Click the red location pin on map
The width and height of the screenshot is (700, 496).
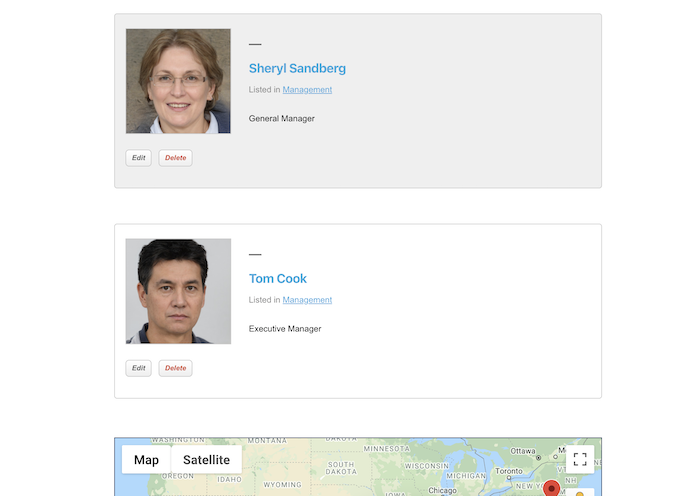click(551, 488)
